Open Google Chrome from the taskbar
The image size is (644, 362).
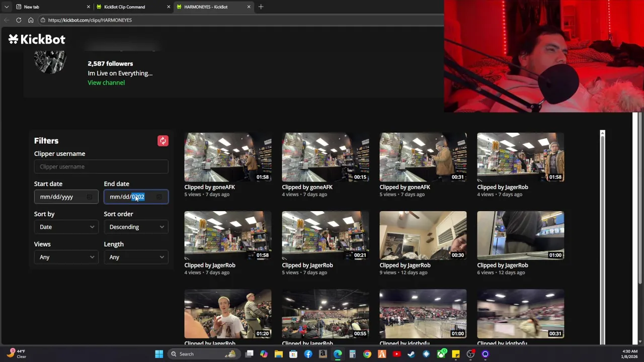(367, 354)
